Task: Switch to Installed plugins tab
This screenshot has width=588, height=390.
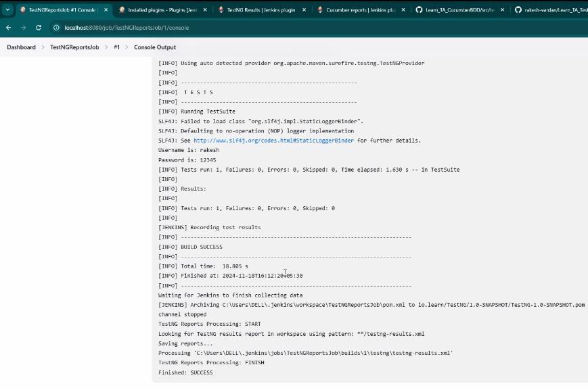Action: pos(162,10)
